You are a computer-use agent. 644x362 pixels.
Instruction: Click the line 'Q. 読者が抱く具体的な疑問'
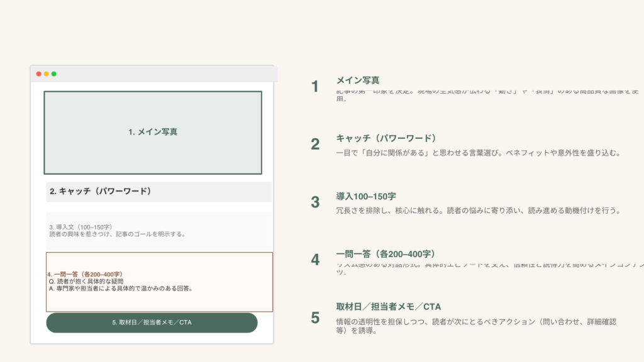point(86,281)
